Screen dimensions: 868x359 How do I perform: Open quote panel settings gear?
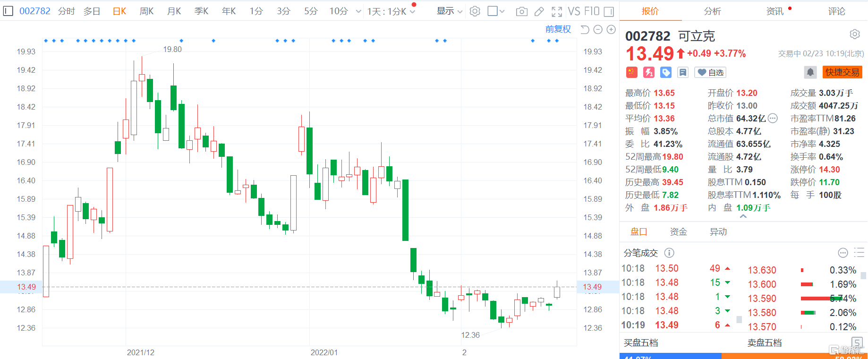coord(855,34)
